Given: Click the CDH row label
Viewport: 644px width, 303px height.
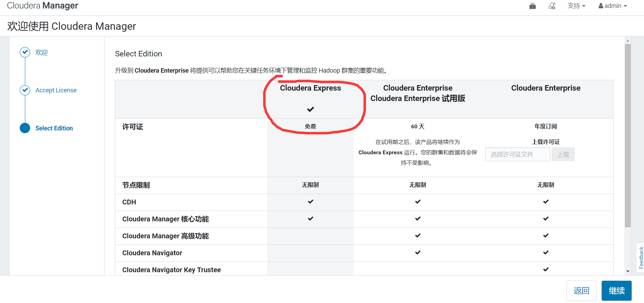Looking at the screenshot, I should (129, 202).
